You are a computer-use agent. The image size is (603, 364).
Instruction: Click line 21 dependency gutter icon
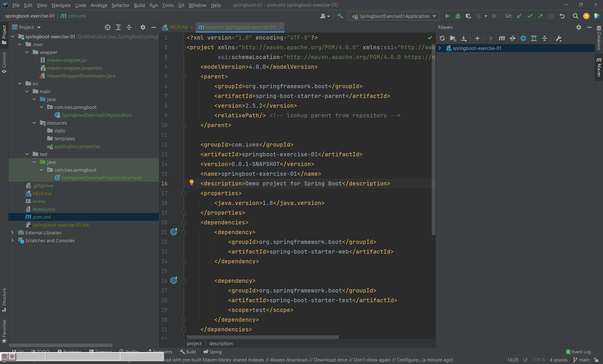tap(174, 232)
